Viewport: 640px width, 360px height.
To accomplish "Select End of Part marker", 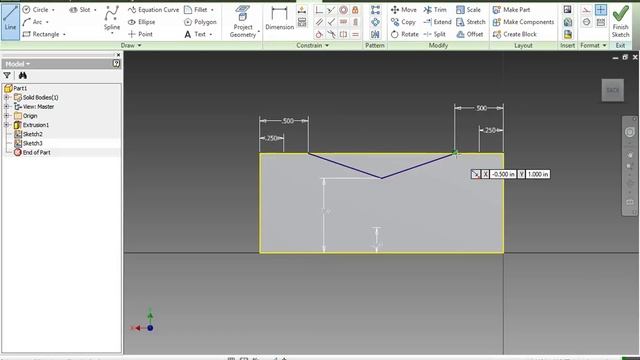I will tap(32, 152).
